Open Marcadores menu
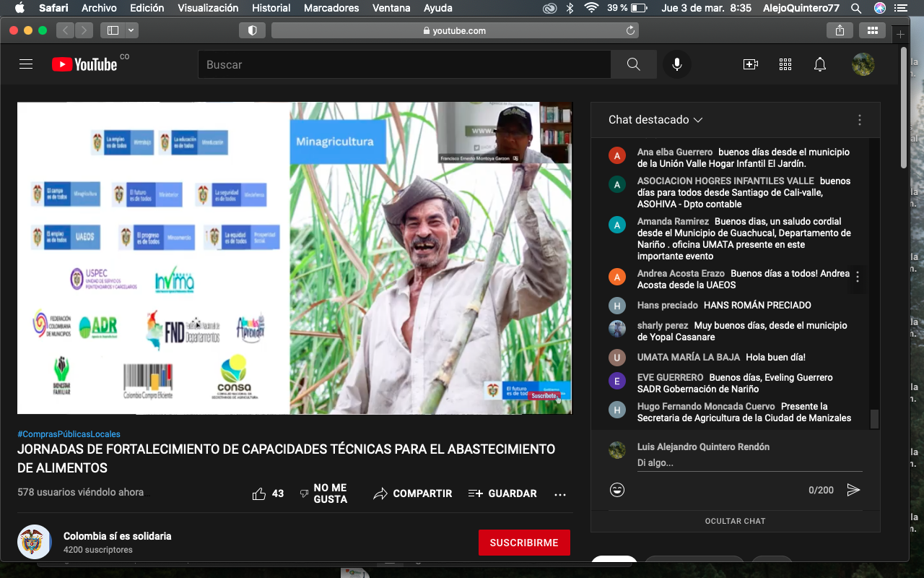The height and width of the screenshot is (578, 924). [331, 8]
